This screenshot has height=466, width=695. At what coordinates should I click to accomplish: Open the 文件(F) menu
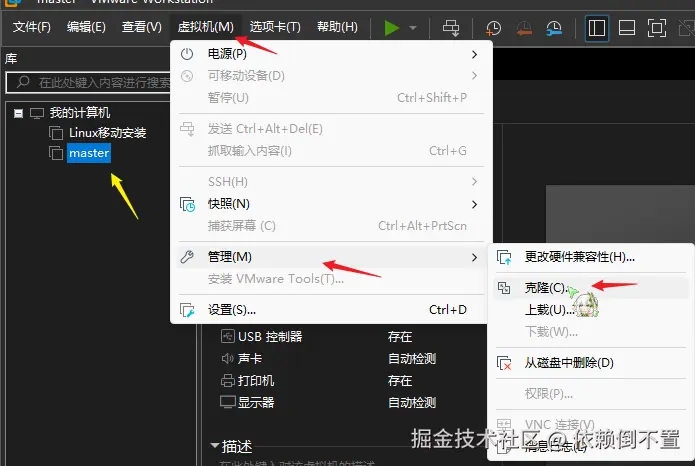tap(31, 27)
